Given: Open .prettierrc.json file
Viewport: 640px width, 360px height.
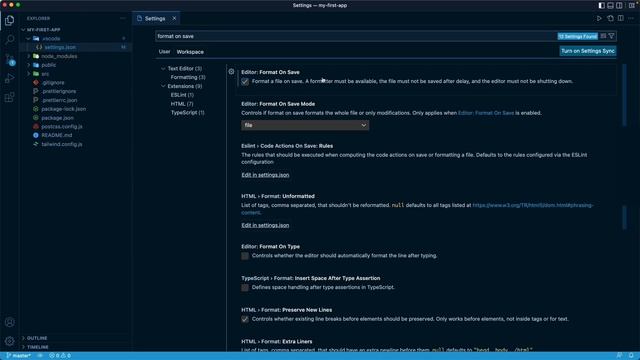Looking at the screenshot, I should (59, 100).
